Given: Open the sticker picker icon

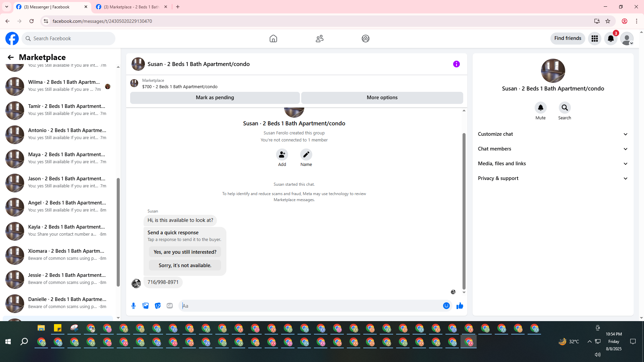Looking at the screenshot, I should click(158, 306).
